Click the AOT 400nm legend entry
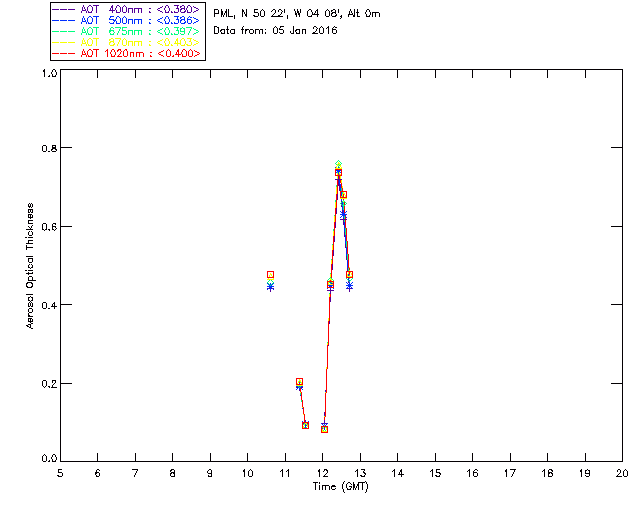This screenshot has height=512, width=640. tap(126, 9)
